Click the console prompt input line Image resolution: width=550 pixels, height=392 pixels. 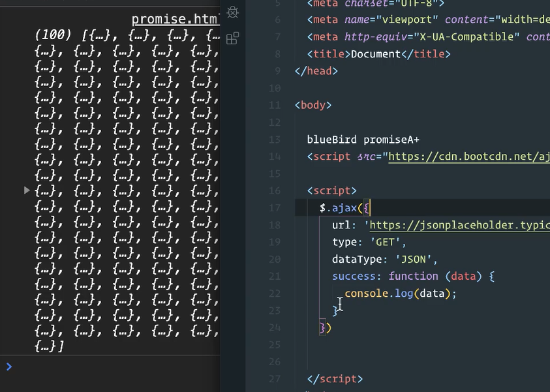tap(110, 367)
